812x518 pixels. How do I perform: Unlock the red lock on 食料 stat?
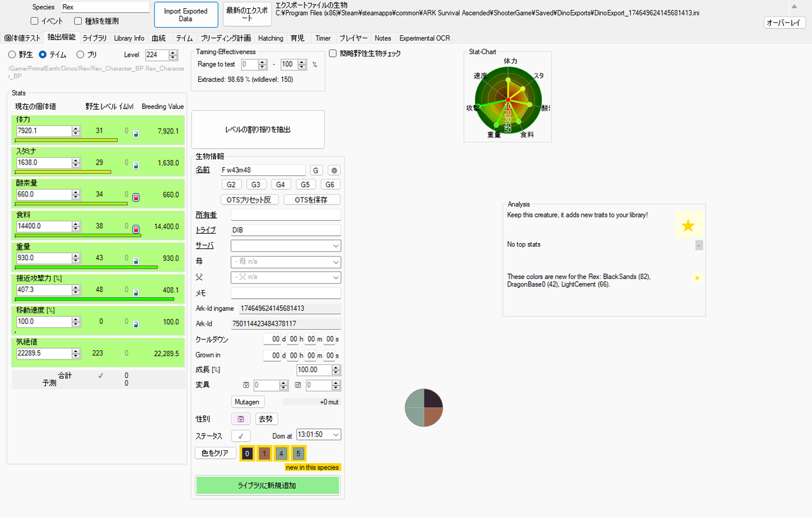pos(135,229)
